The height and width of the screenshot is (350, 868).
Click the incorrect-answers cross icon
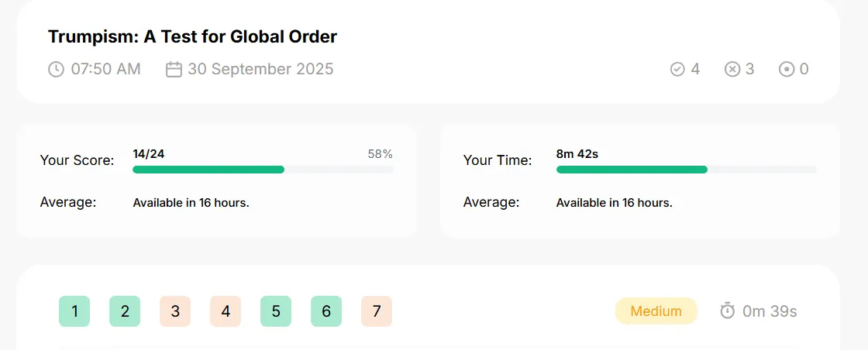point(732,69)
